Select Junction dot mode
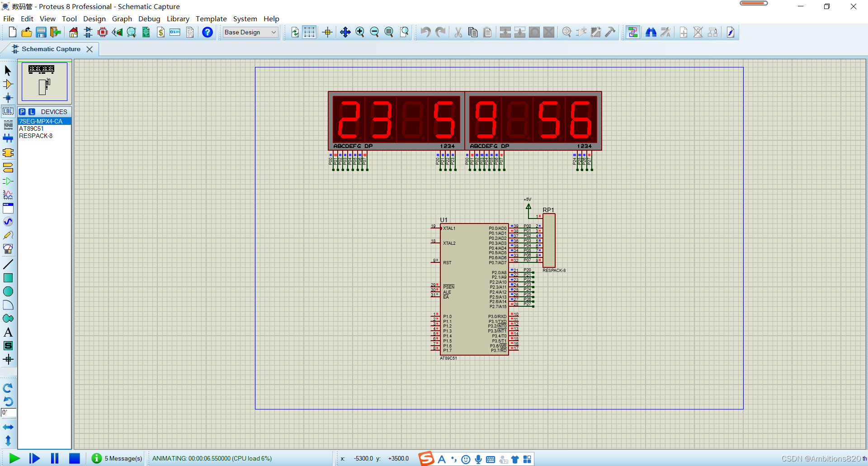Screen dimensions: 868x466 (8, 98)
